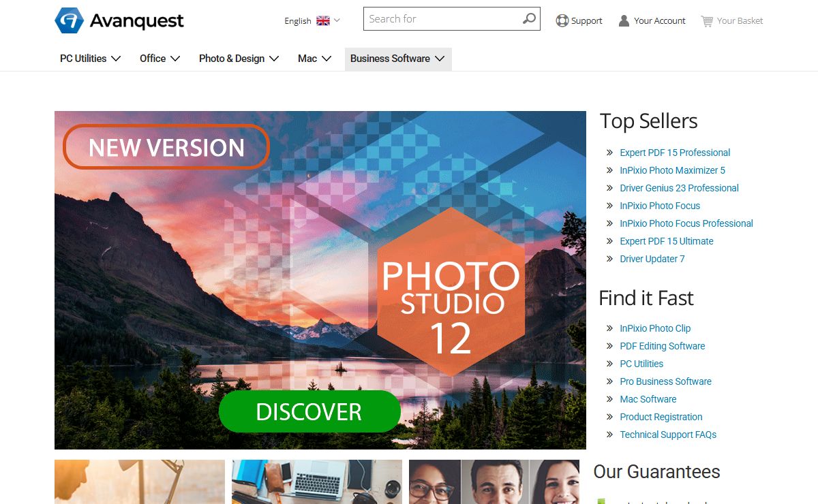
Task: Click the Photo Studio 12 hexagon
Action: (x=451, y=292)
